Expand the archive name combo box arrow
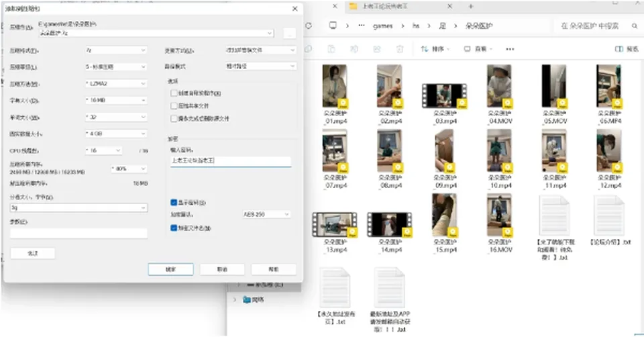The width and height of the screenshot is (644, 337). tap(270, 33)
